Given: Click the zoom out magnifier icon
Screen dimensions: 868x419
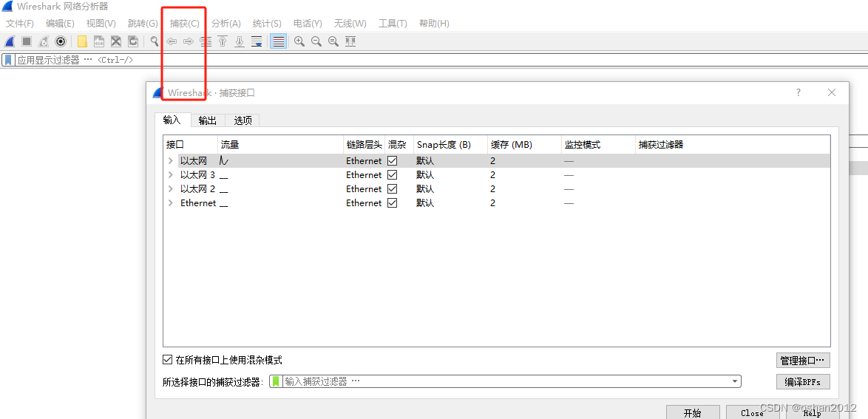Looking at the screenshot, I should (x=316, y=41).
